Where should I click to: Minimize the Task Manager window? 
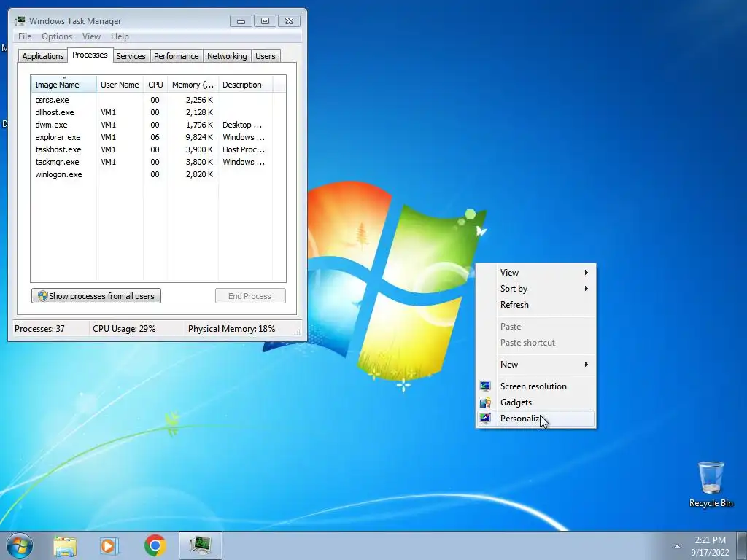tap(241, 21)
